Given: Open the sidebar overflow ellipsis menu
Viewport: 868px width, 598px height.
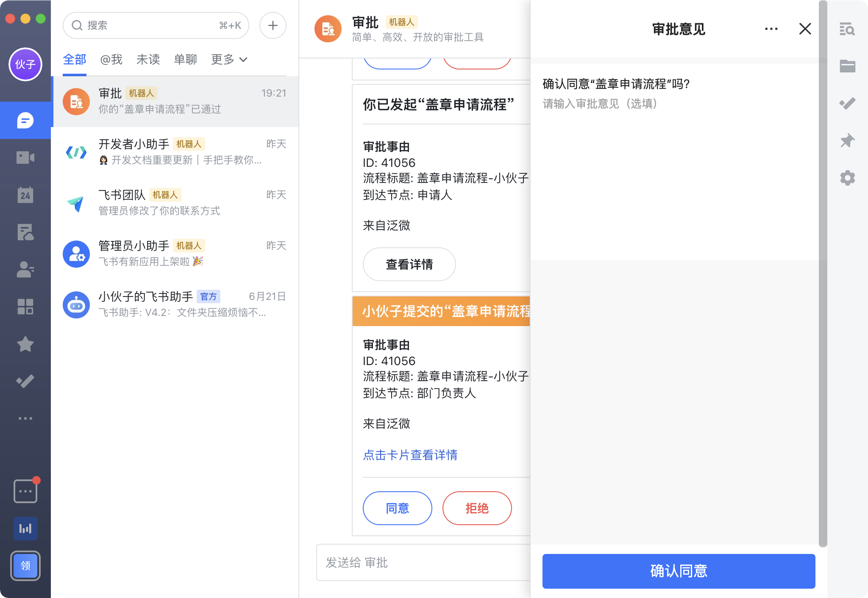Looking at the screenshot, I should [25, 418].
